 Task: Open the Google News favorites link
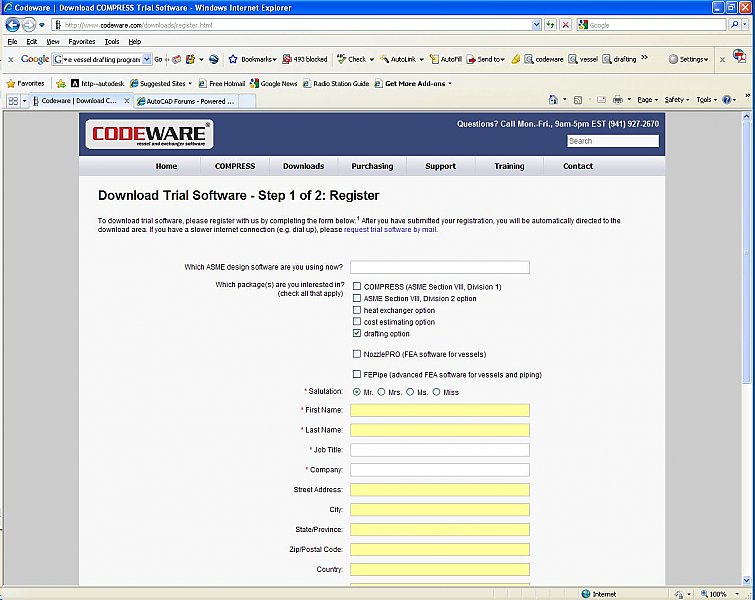[x=273, y=83]
